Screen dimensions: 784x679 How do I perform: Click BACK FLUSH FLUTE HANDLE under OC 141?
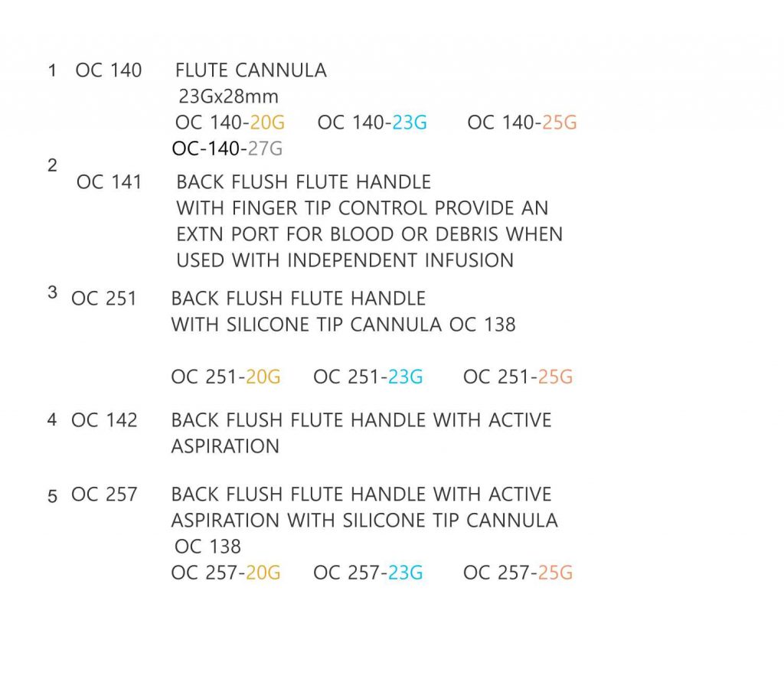click(x=303, y=182)
